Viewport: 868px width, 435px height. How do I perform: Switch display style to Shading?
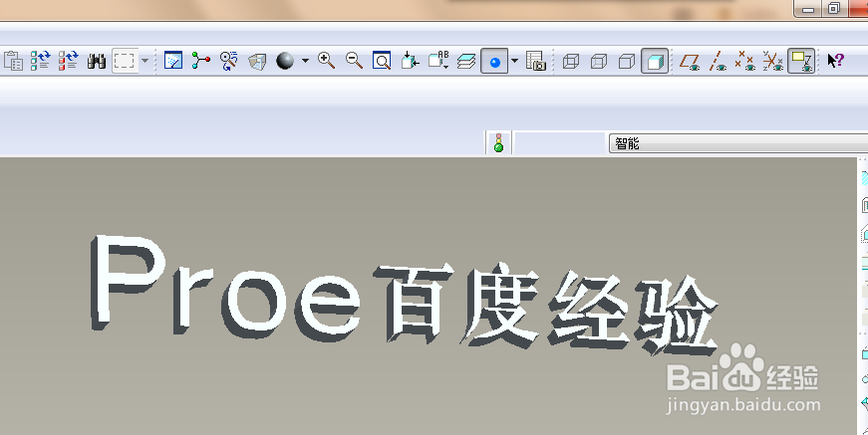[x=655, y=61]
